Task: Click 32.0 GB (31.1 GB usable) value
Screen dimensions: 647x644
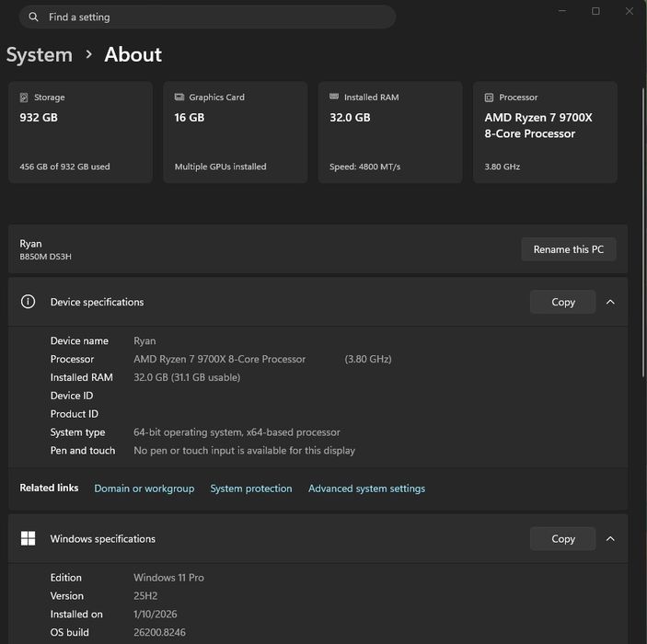Action: tap(187, 377)
